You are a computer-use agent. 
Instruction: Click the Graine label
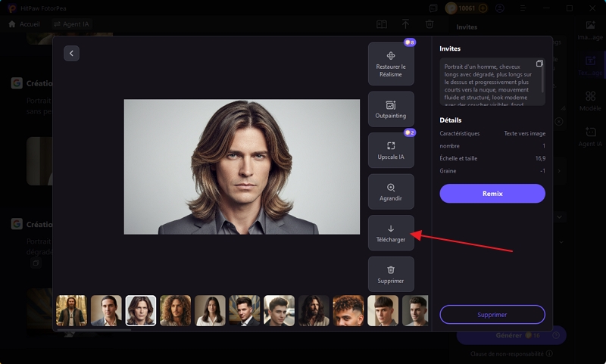click(448, 170)
